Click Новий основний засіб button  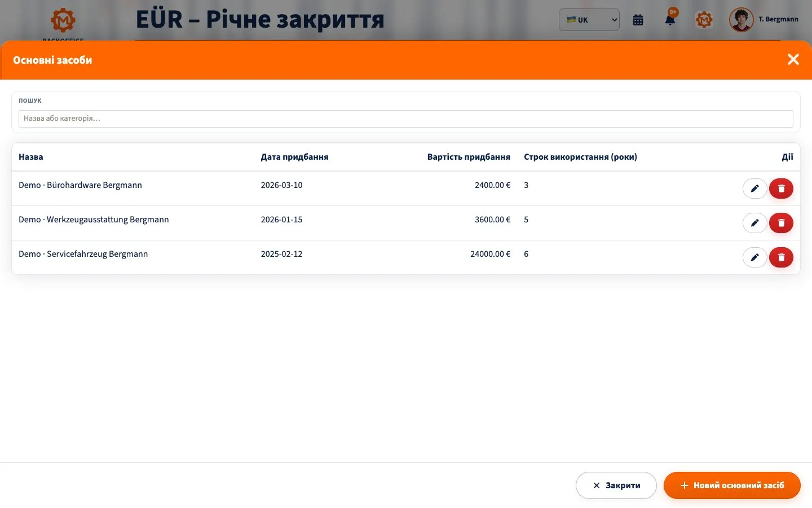(x=732, y=485)
